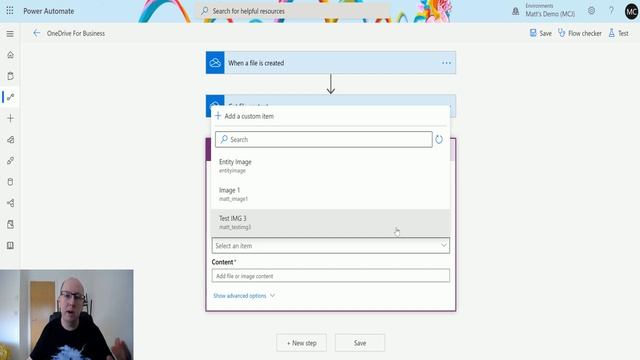
Task: Open the Solutions icon in sidebar
Action: tap(10, 224)
